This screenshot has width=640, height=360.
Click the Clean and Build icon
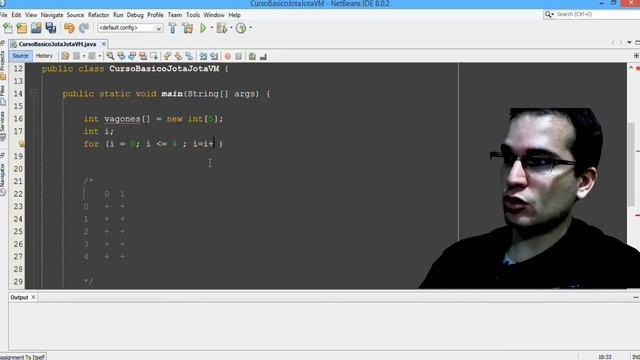188,28
